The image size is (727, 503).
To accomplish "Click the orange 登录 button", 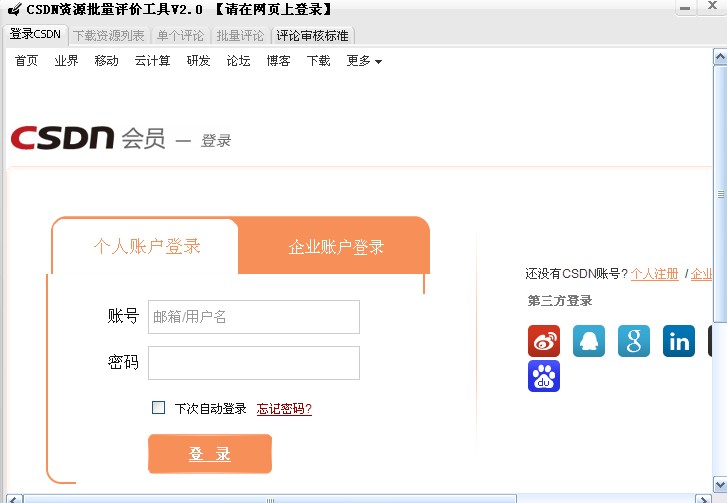I will point(210,453).
